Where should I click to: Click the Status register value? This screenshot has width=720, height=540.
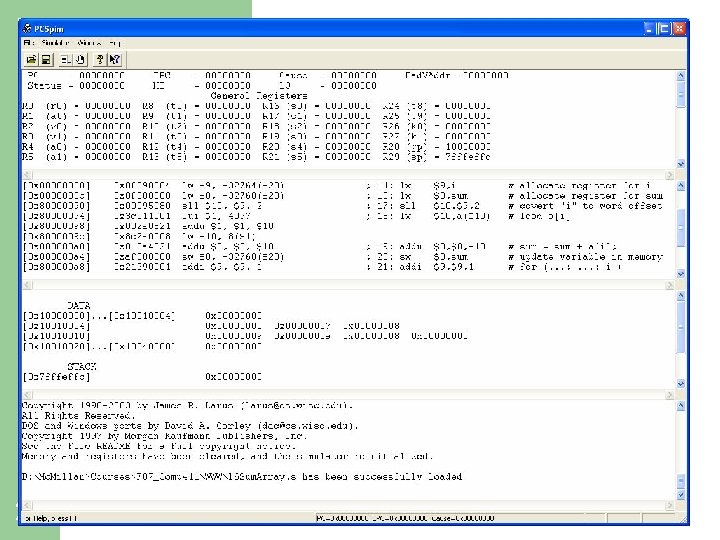tap(101, 86)
